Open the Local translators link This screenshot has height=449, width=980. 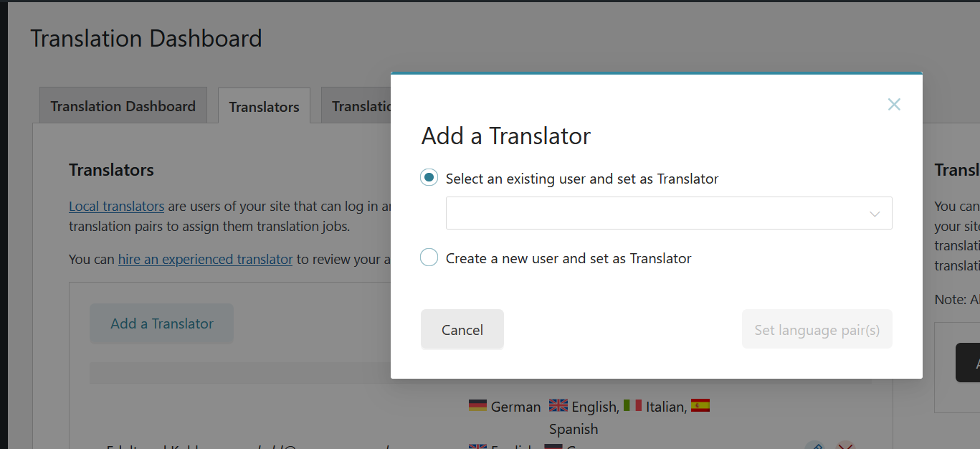pyautogui.click(x=116, y=207)
